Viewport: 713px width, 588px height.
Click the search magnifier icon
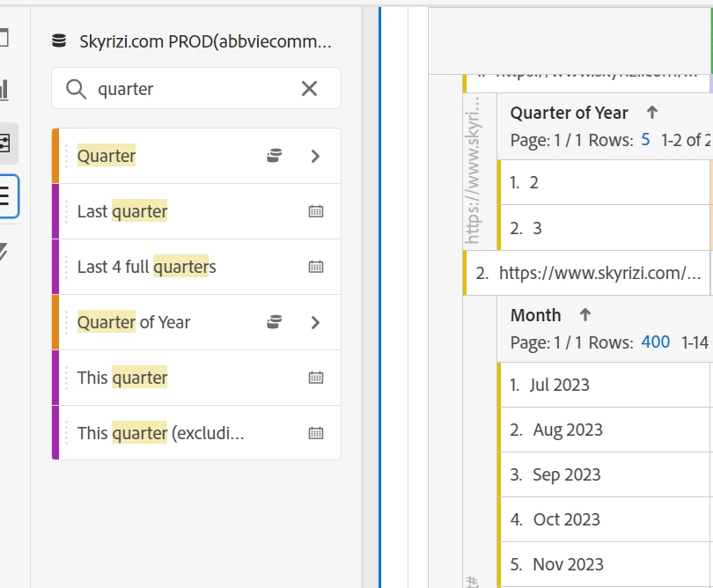76,89
